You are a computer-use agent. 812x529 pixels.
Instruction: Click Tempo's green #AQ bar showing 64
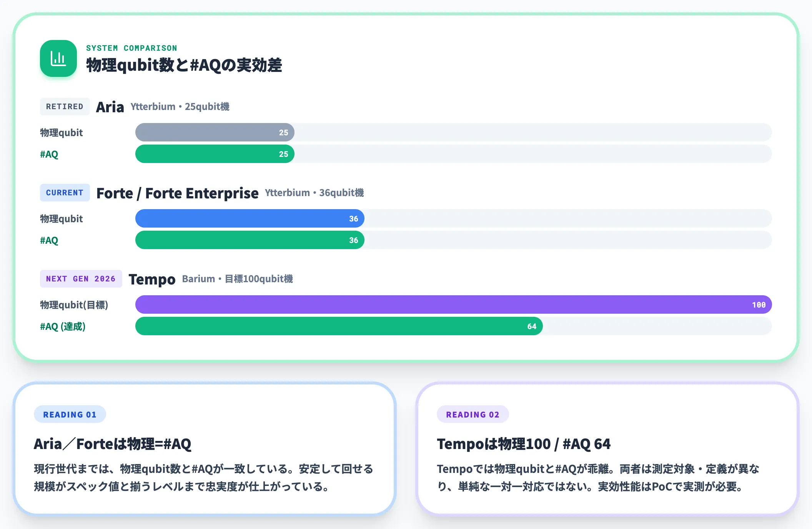(339, 326)
